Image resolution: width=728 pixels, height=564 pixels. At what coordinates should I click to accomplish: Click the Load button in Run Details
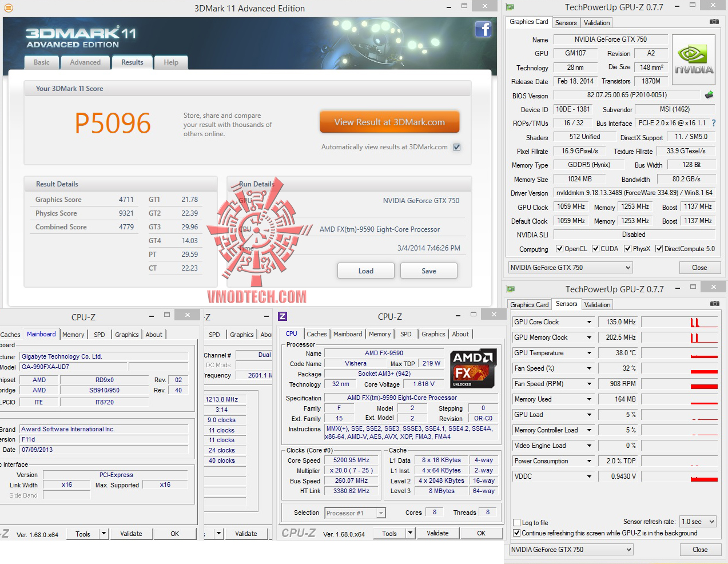[x=366, y=271]
